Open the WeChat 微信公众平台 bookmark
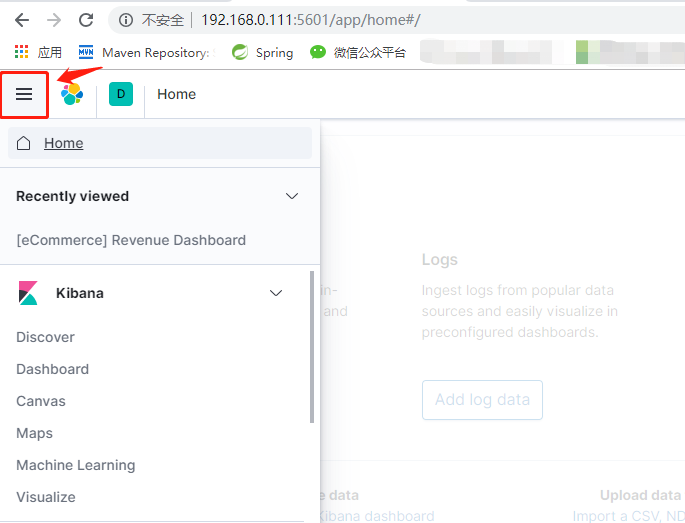This screenshot has height=523, width=685. [x=358, y=52]
